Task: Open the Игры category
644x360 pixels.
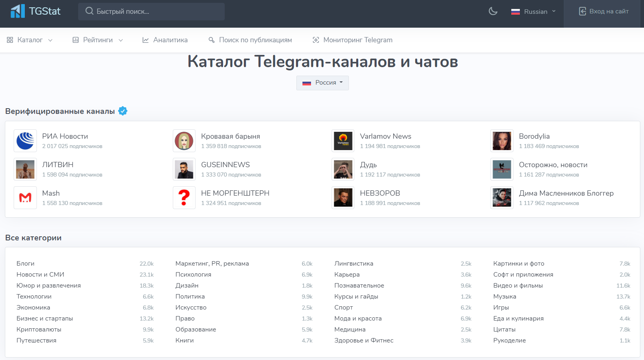Action: click(501, 308)
